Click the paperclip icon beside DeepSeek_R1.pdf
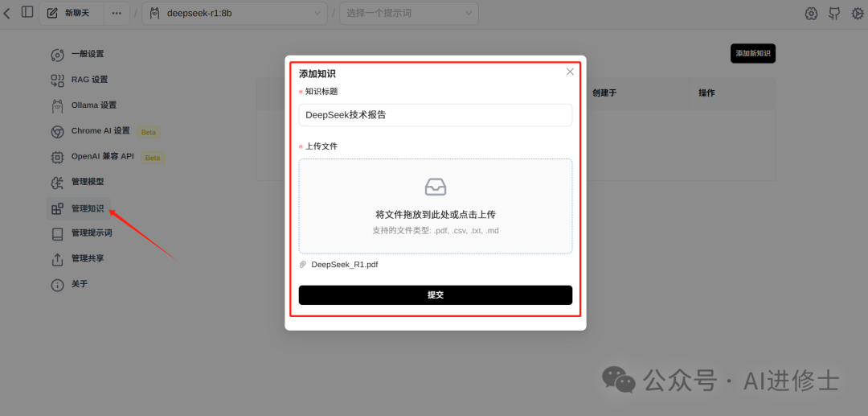Image resolution: width=868 pixels, height=416 pixels. (303, 265)
